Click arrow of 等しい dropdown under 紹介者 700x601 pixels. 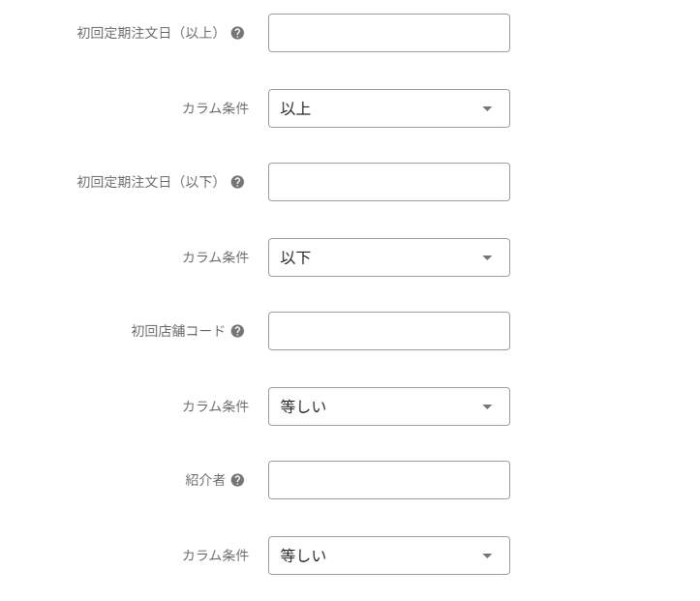(x=487, y=556)
